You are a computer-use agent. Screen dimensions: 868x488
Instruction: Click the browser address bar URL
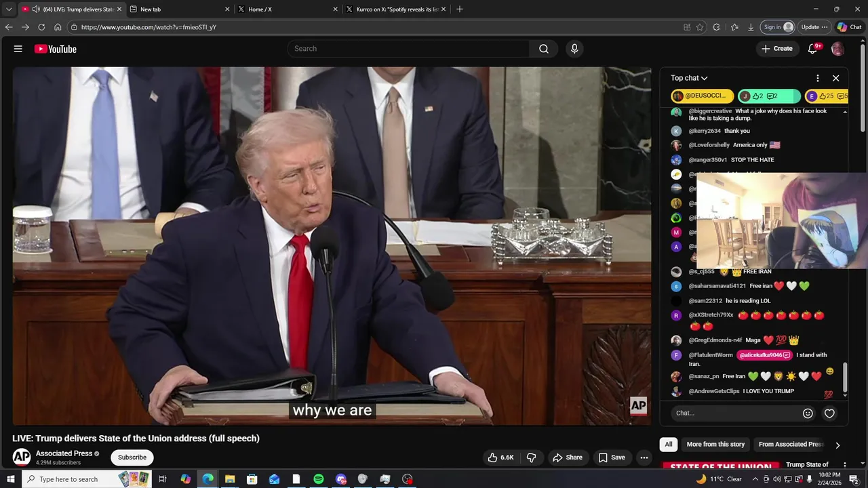pos(149,27)
